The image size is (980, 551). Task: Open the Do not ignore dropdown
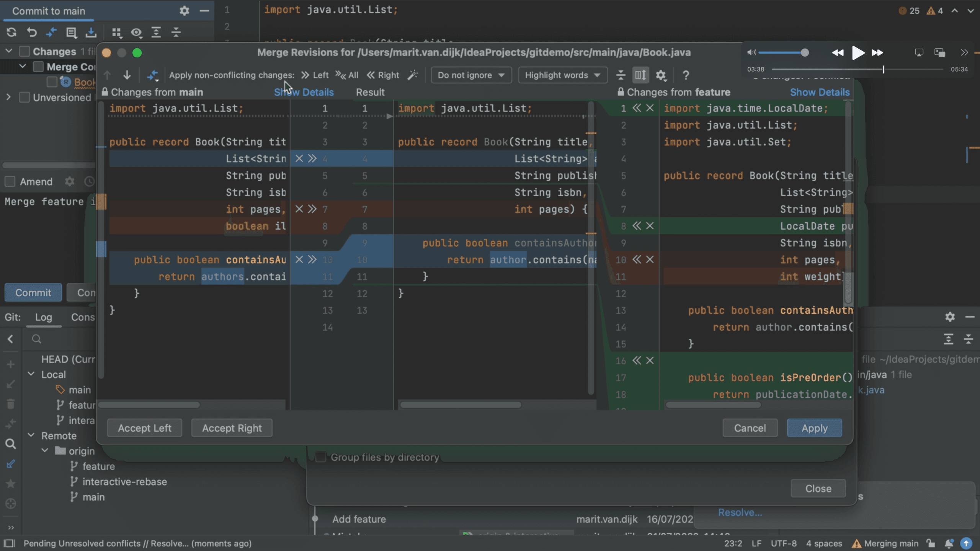pyautogui.click(x=471, y=75)
